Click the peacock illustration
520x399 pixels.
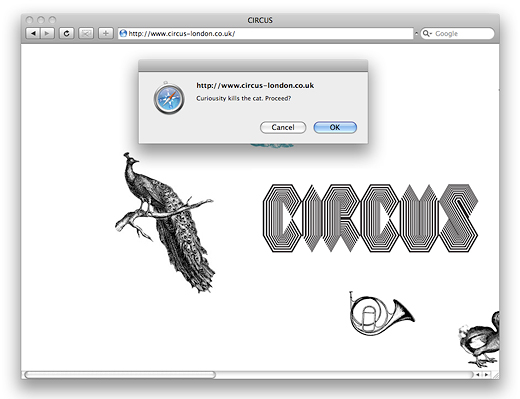point(165,223)
